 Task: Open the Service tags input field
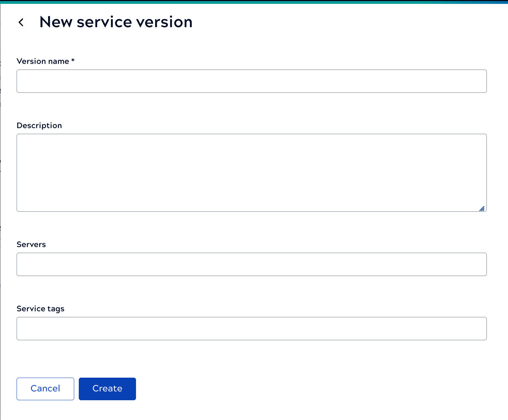252,329
